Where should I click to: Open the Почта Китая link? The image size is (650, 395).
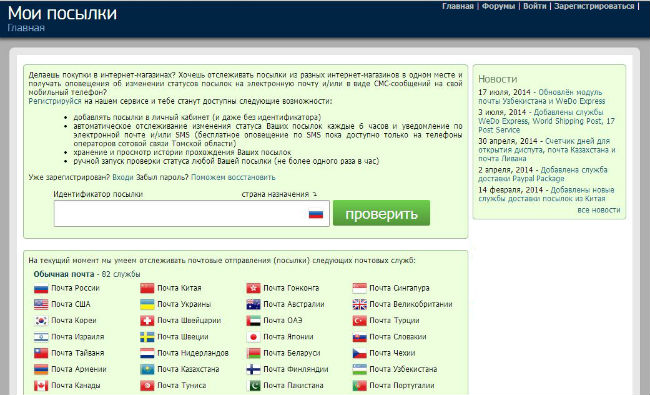point(179,288)
